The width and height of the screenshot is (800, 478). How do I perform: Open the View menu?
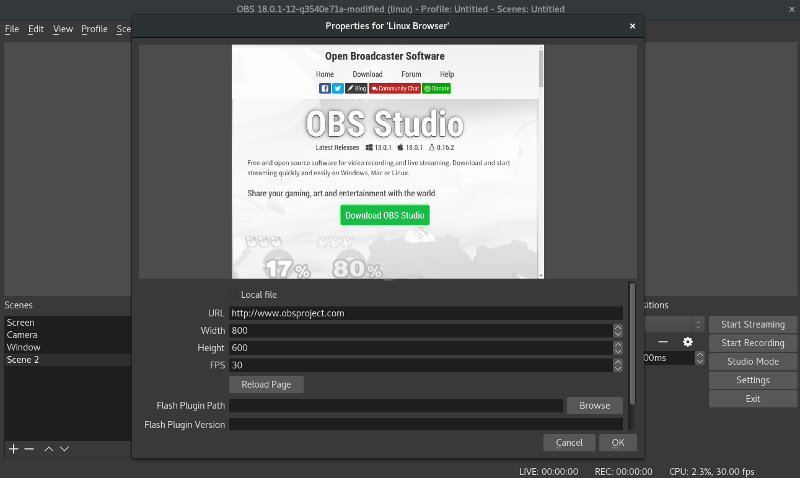63,29
